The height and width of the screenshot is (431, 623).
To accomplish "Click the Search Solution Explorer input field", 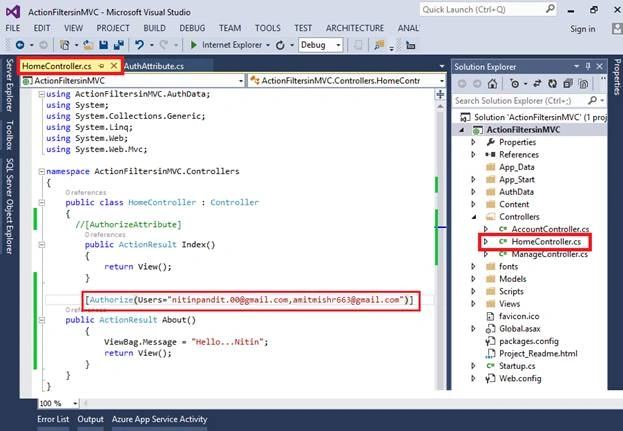I will pyautogui.click(x=519, y=101).
